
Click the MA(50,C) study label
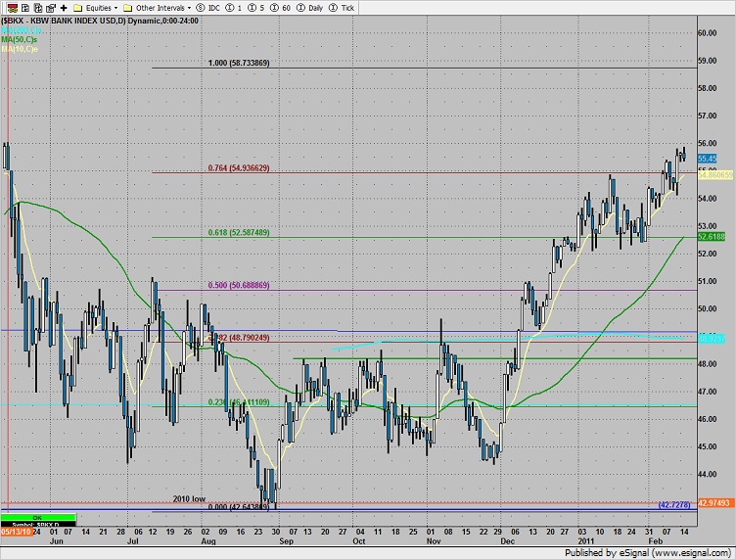(20, 37)
